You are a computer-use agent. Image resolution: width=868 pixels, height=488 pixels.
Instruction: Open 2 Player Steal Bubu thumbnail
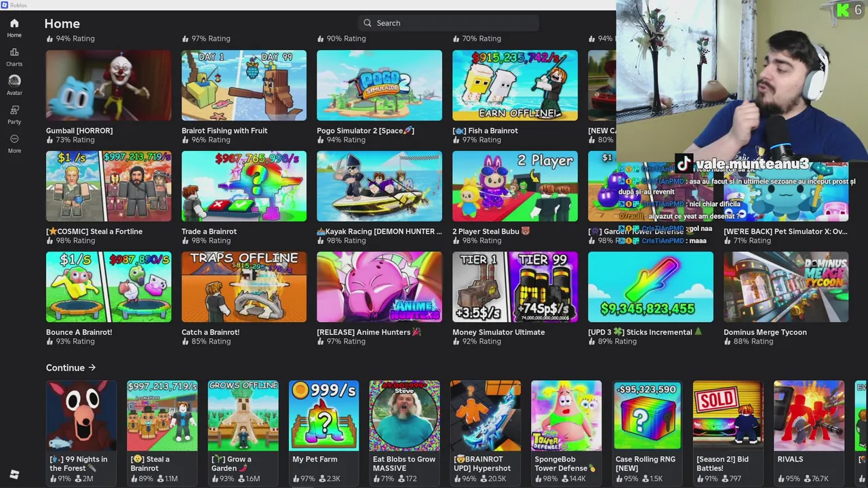pos(515,186)
